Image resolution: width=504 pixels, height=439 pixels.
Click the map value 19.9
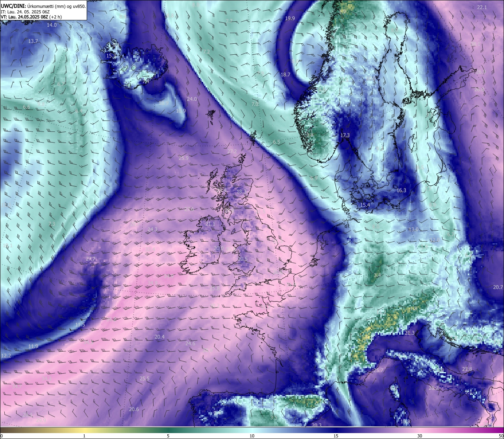pyautogui.click(x=290, y=18)
